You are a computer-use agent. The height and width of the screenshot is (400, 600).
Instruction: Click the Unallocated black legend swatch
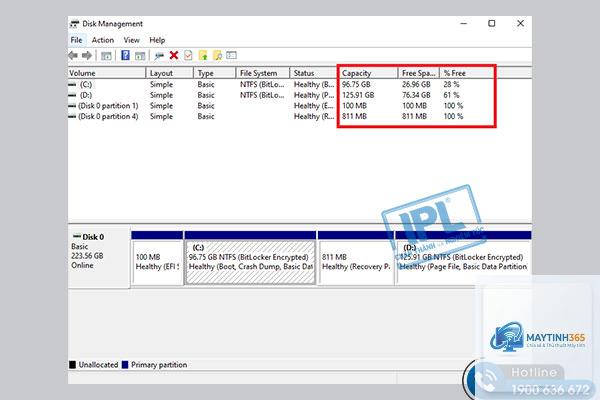[72, 365]
